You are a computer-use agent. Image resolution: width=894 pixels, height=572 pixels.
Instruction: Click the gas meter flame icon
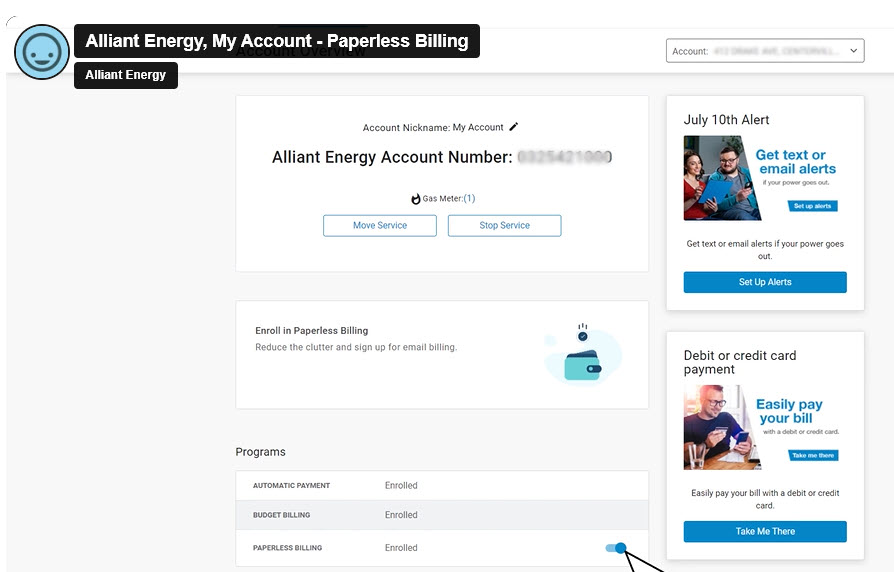(x=416, y=199)
